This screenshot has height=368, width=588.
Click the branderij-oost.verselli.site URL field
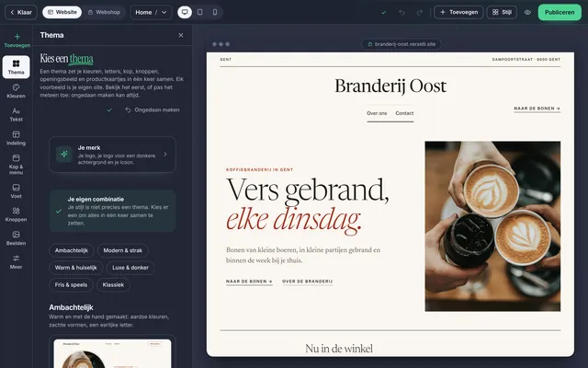401,44
